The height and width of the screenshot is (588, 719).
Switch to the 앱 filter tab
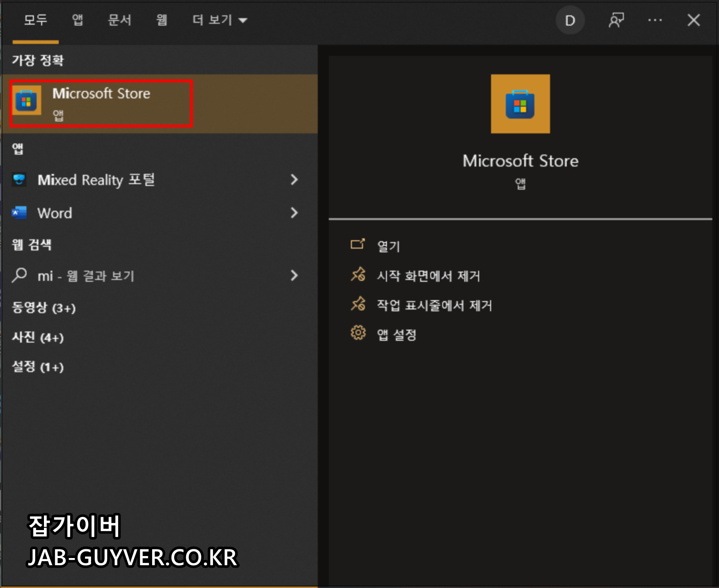coord(77,20)
